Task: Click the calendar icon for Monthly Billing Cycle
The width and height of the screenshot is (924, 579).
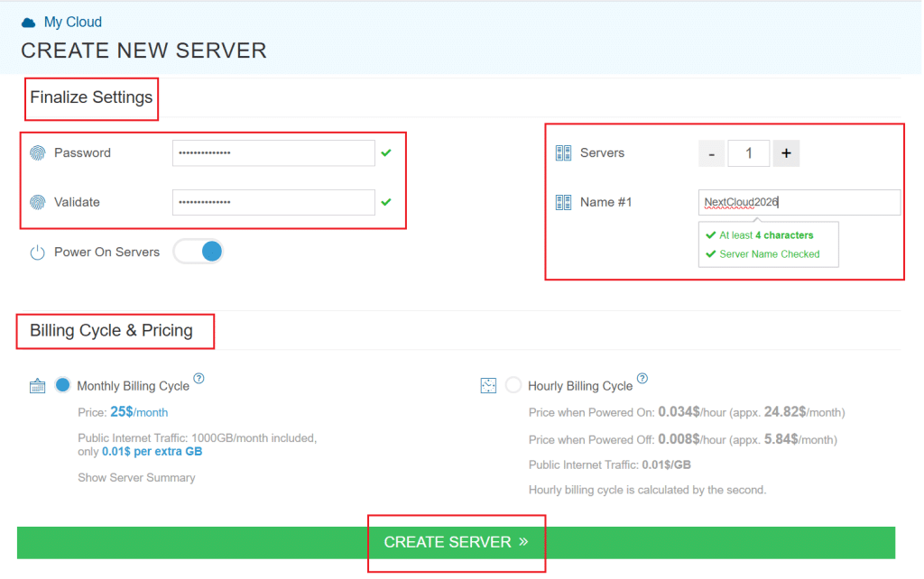Action: tap(37, 384)
